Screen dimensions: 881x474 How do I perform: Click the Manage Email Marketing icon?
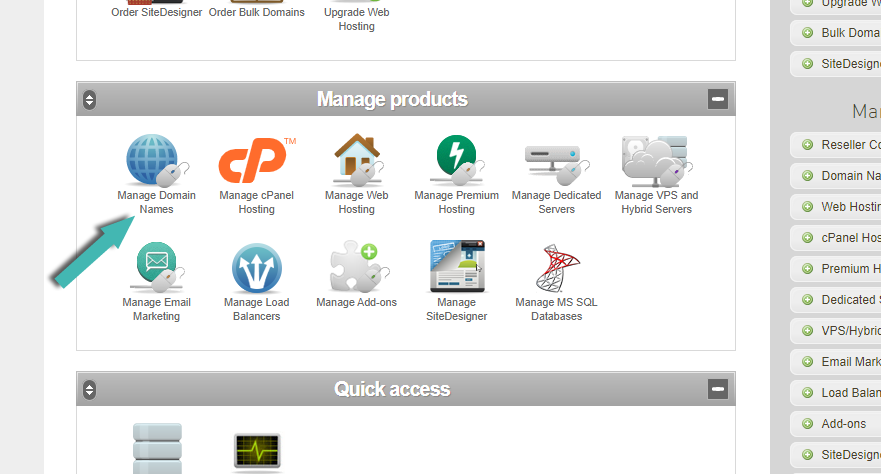157,267
